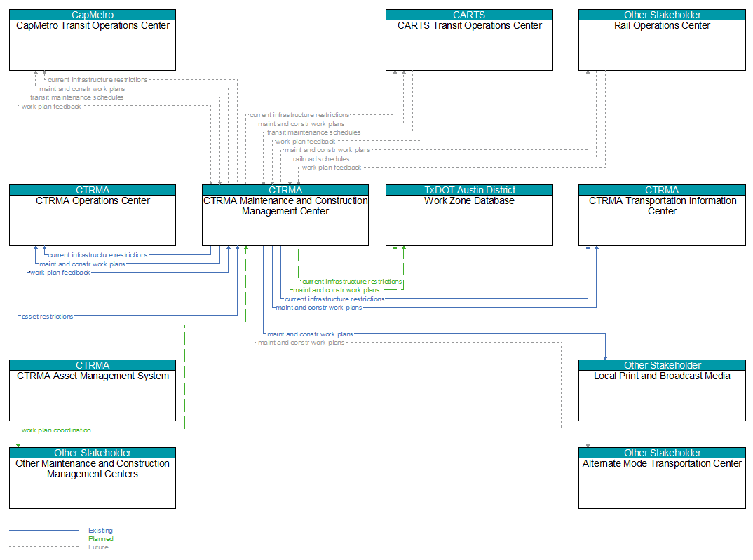The width and height of the screenshot is (753, 560).
Task: Click the Alternate Mode Transportation Center box
Action: pyautogui.click(x=662, y=478)
